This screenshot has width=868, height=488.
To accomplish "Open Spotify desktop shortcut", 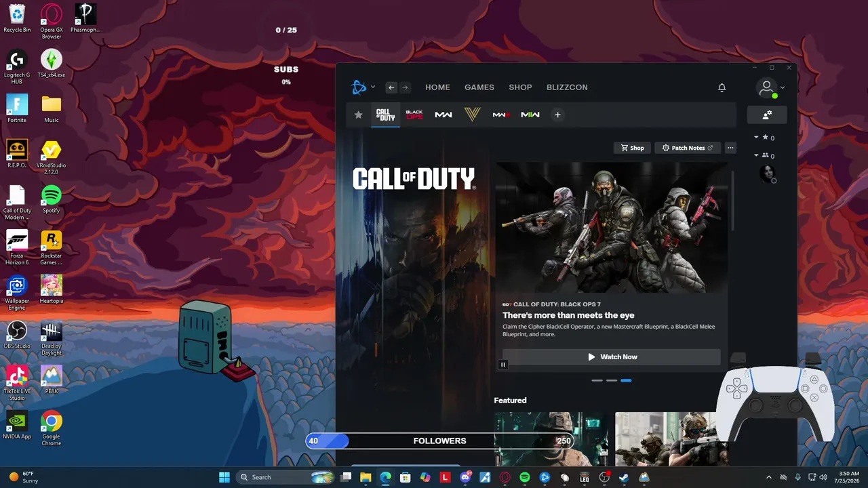I will pos(52,199).
